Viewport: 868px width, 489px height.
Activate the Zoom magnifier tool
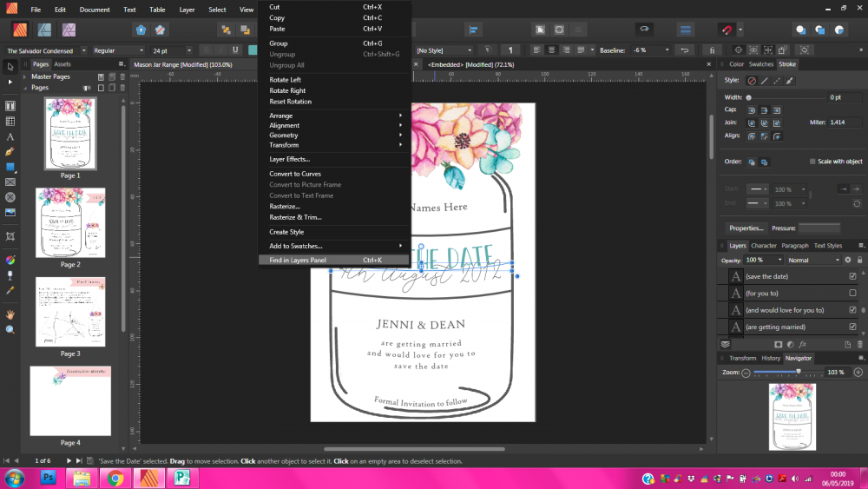tap(10, 329)
